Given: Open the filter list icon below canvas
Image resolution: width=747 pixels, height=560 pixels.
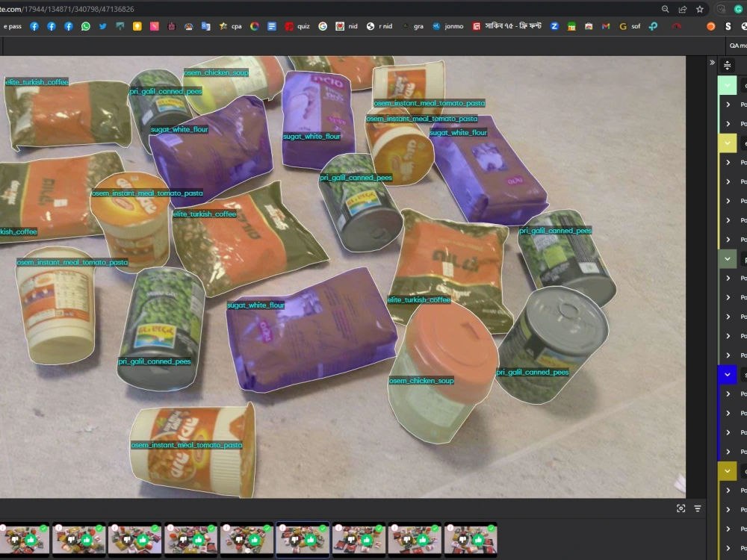Looking at the screenshot, I should pyautogui.click(x=698, y=508).
